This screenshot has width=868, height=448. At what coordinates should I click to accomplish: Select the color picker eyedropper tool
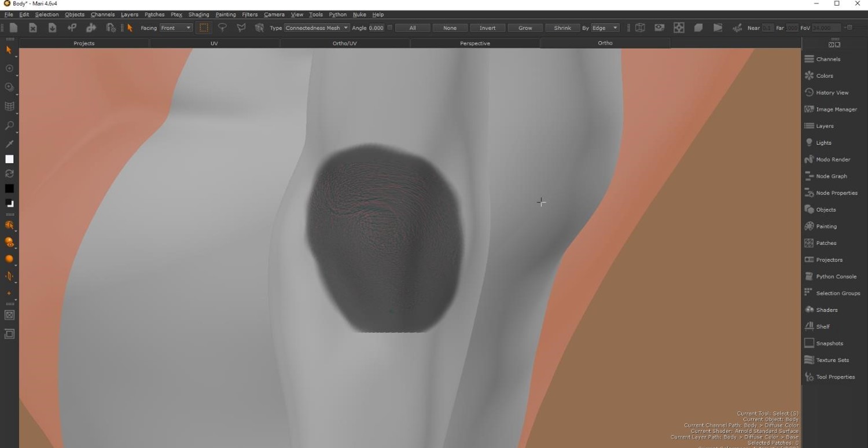click(9, 144)
